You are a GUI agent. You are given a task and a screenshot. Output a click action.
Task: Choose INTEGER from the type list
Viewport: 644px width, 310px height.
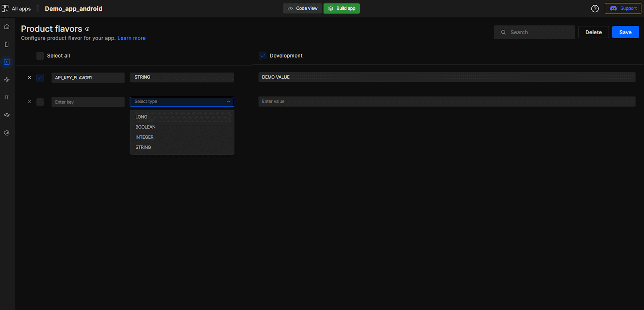point(144,137)
